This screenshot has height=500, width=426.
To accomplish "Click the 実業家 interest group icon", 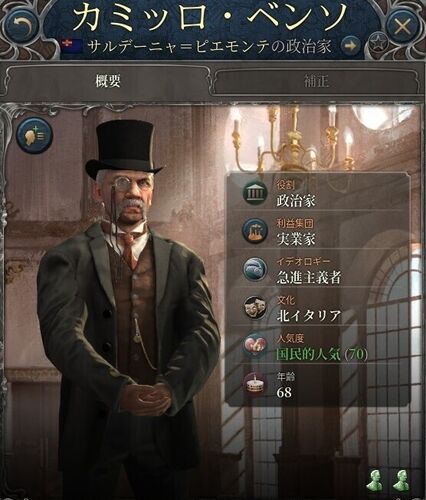I will point(255,230).
